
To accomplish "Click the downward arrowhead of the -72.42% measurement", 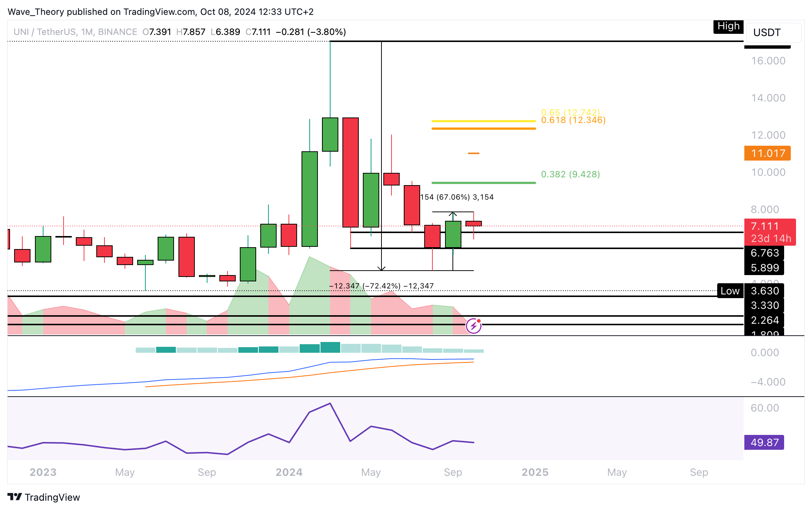I will click(x=381, y=268).
